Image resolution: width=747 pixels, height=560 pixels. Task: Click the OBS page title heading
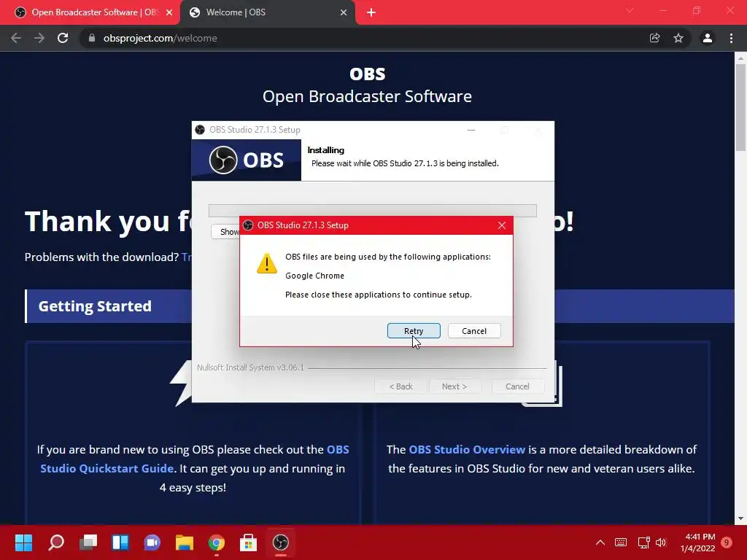coord(368,74)
